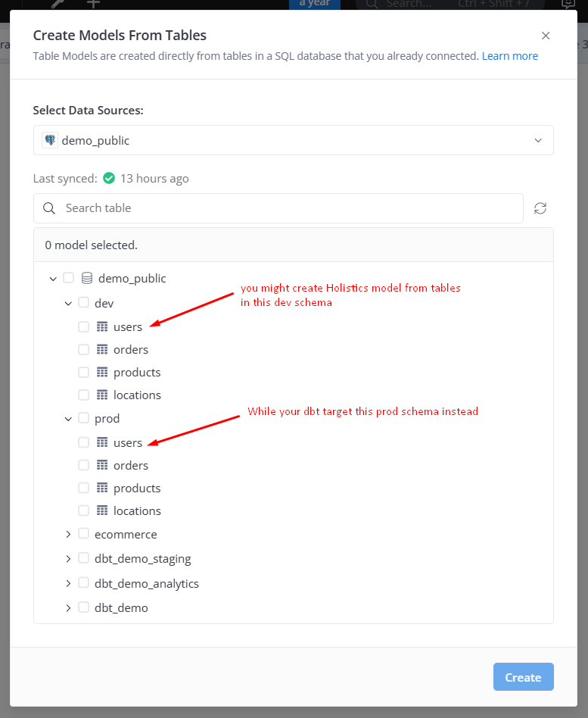Select the dev orders table row
Screen dimensions: 588x718
click(x=130, y=350)
